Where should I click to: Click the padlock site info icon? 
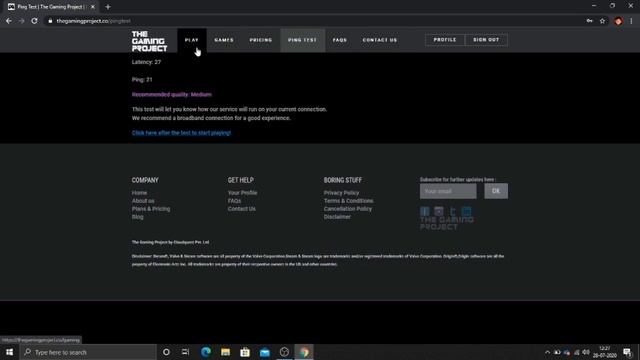pyautogui.click(x=50, y=21)
